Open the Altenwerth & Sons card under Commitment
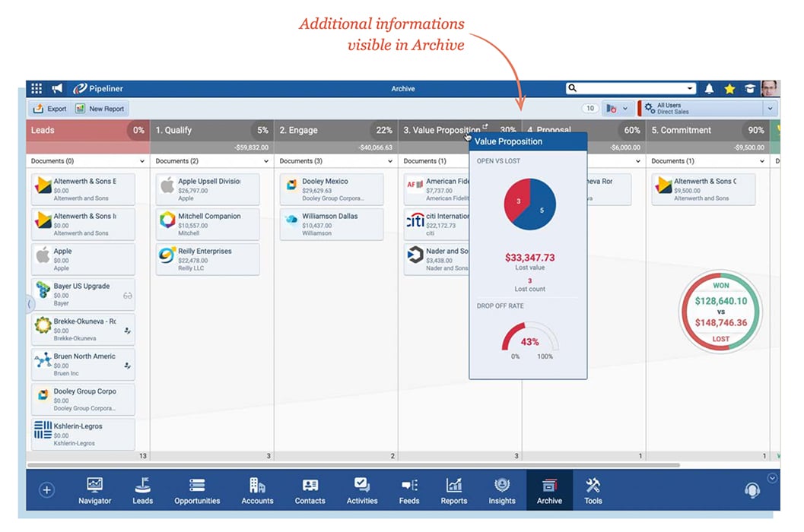804x532 pixels. point(704,189)
